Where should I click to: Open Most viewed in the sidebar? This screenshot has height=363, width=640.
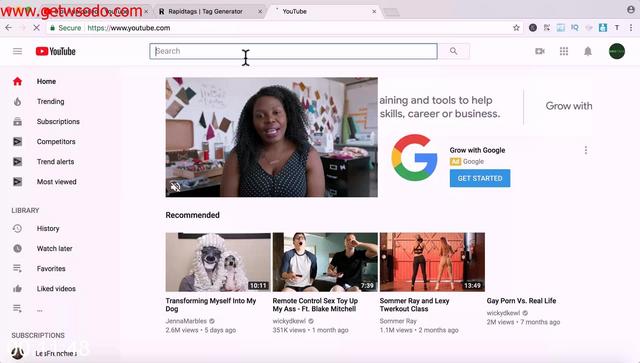click(57, 181)
